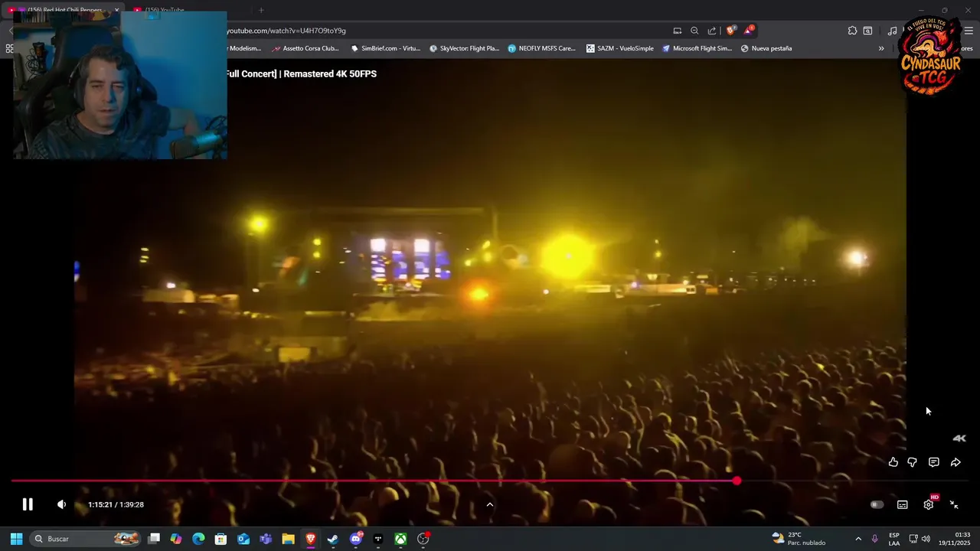This screenshot has width=980, height=551.
Task: Open OBS Studio from the taskbar
Action: [x=423, y=539]
